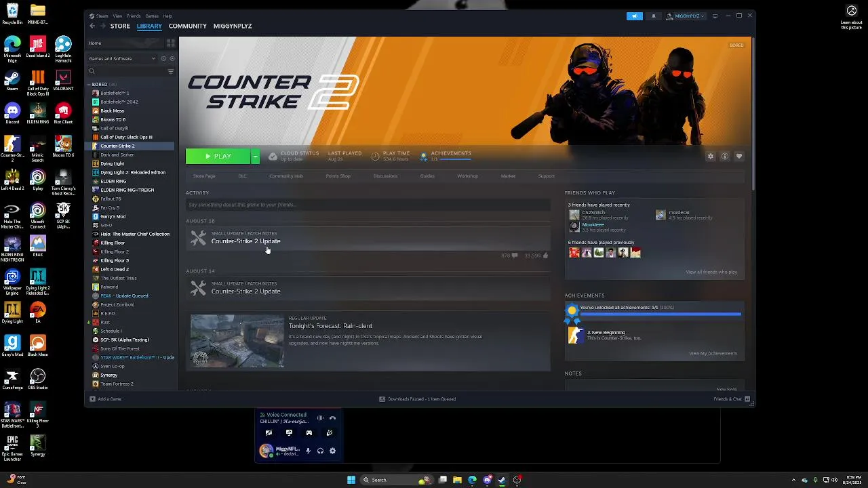This screenshot has width=868, height=488.
Task: Switch to Big Picture mode icon
Action: point(715,16)
